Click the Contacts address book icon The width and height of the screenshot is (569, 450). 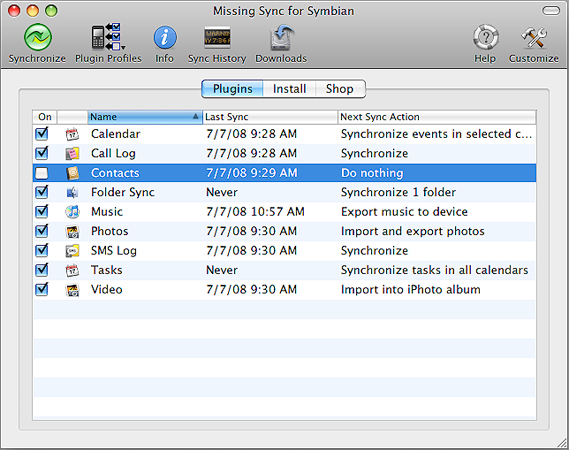coord(72,173)
